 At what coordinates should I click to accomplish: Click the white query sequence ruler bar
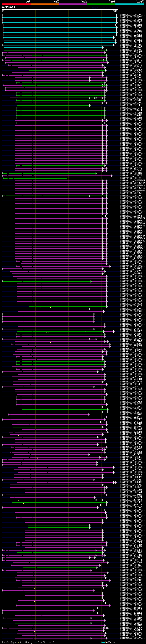click(x=60, y=10)
